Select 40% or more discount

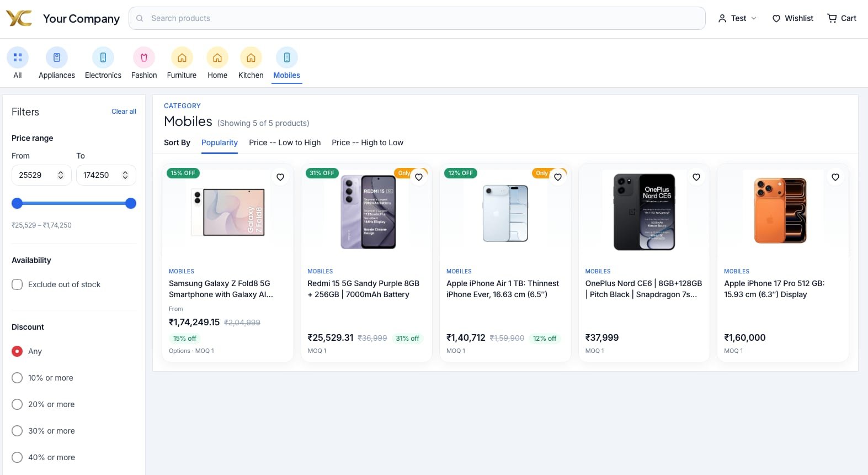coord(17,457)
